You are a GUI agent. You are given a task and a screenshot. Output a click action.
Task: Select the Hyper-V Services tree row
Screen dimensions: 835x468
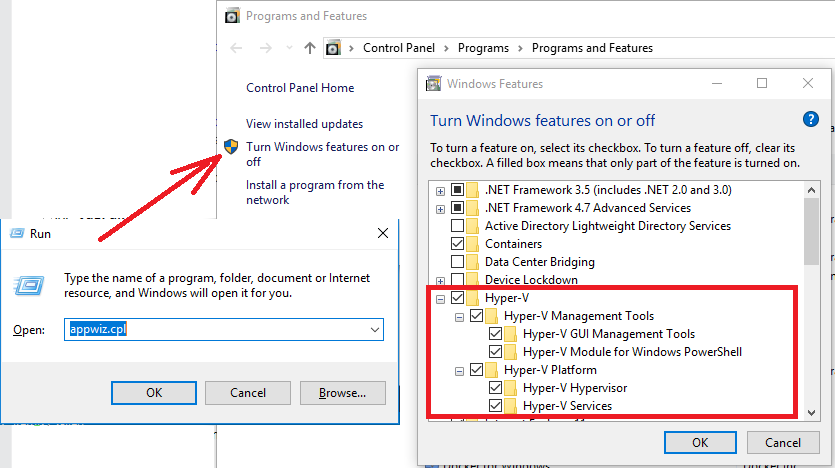point(567,406)
